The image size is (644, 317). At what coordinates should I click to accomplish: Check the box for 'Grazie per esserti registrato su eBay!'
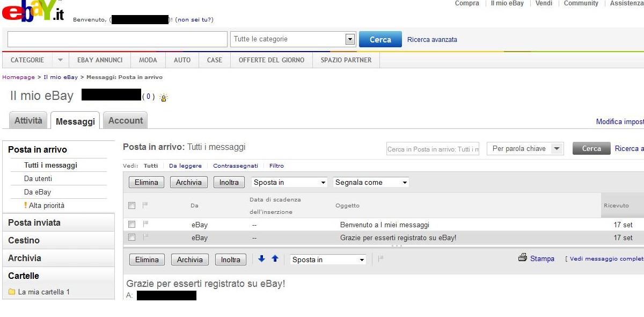coord(131,237)
